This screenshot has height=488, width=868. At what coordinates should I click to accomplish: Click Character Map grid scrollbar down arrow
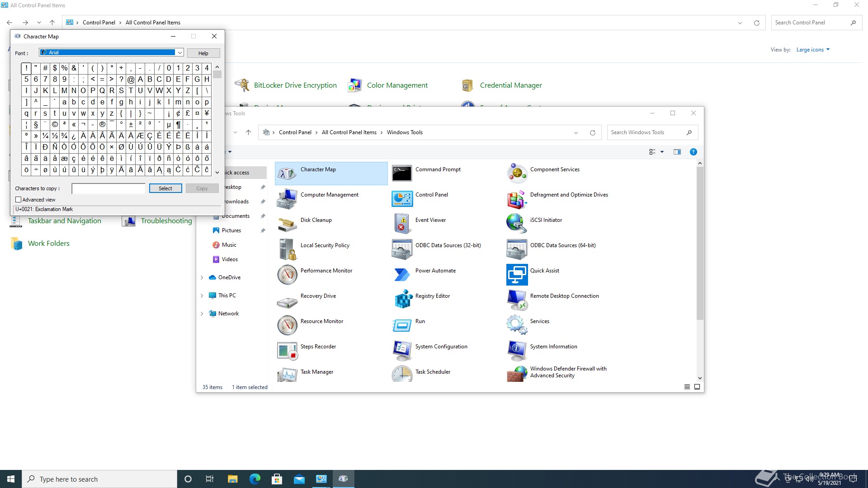[x=217, y=172]
